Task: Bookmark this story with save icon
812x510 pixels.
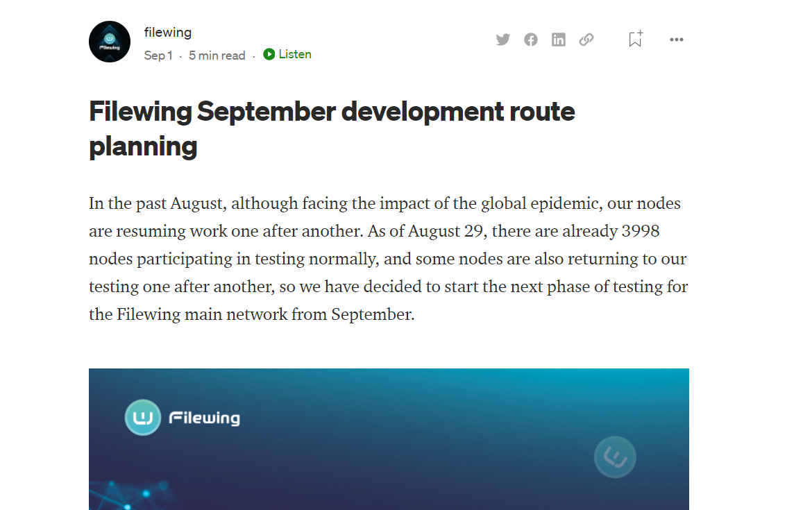Action: click(x=636, y=39)
